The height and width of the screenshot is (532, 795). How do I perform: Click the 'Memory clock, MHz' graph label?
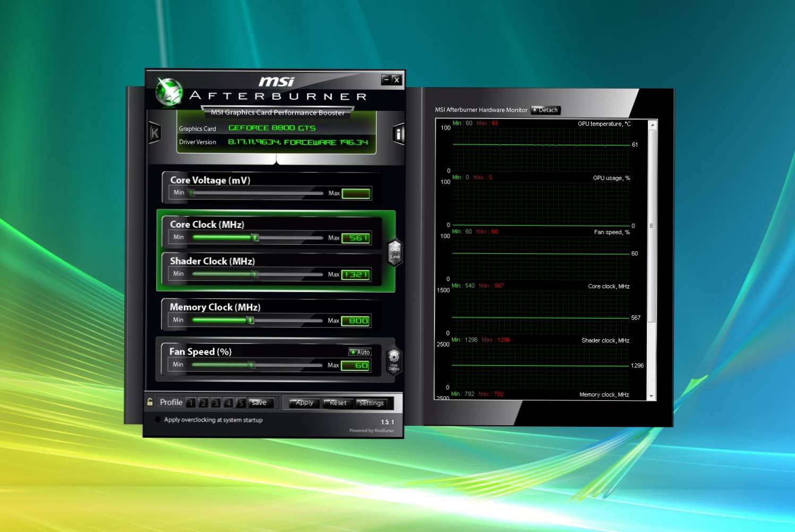604,394
